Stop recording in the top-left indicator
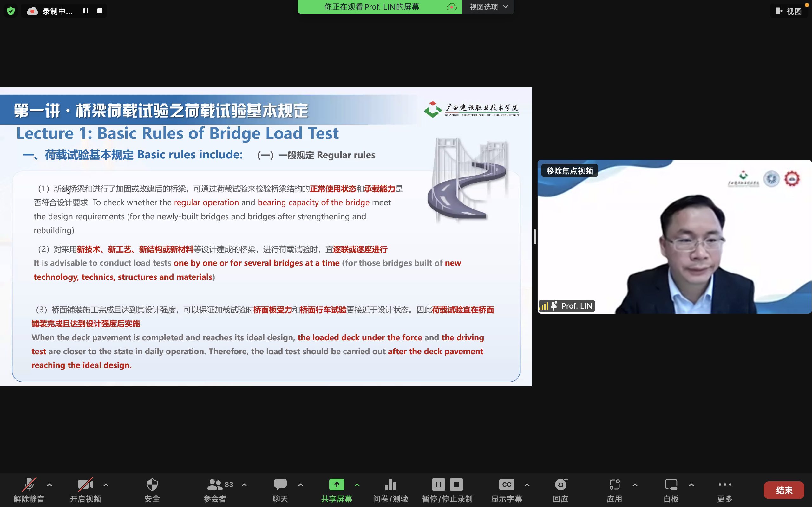Viewport: 812px width, 507px height. pyautogui.click(x=100, y=11)
